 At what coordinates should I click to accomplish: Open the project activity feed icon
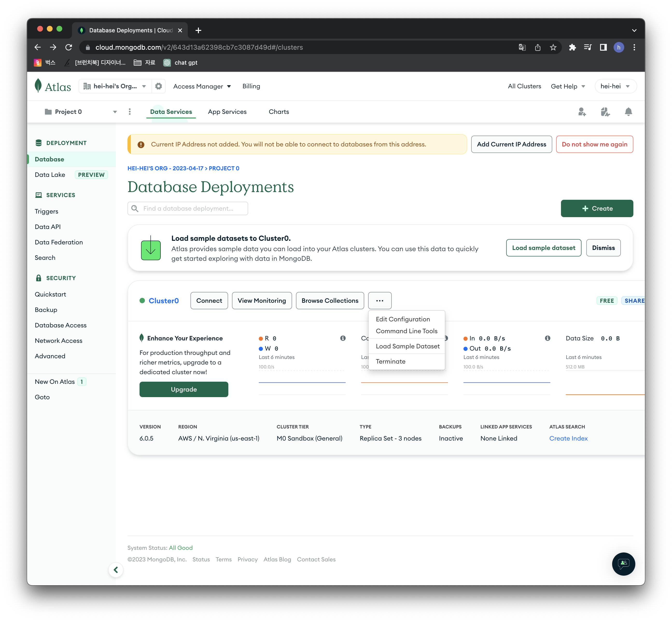(605, 111)
